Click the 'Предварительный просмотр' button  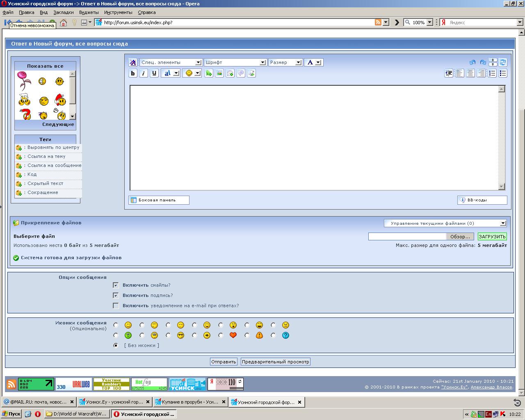pyautogui.click(x=275, y=362)
